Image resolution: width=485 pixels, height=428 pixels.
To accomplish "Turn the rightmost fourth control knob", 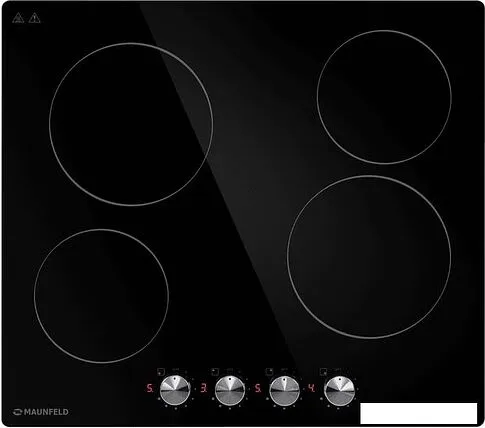I will pyautogui.click(x=339, y=391).
